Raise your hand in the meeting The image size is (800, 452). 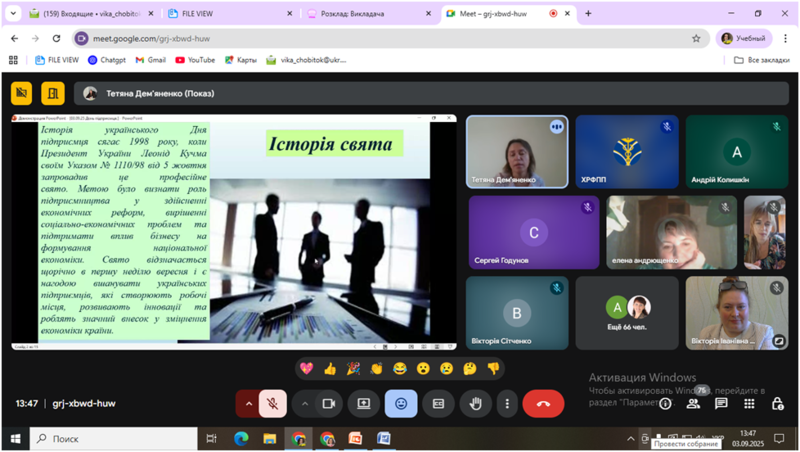476,404
